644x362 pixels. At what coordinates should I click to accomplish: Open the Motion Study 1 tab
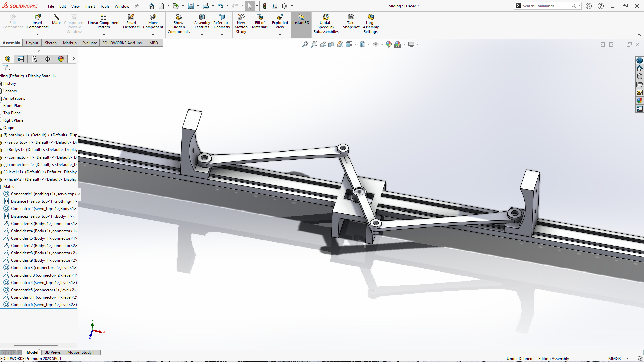click(81, 352)
